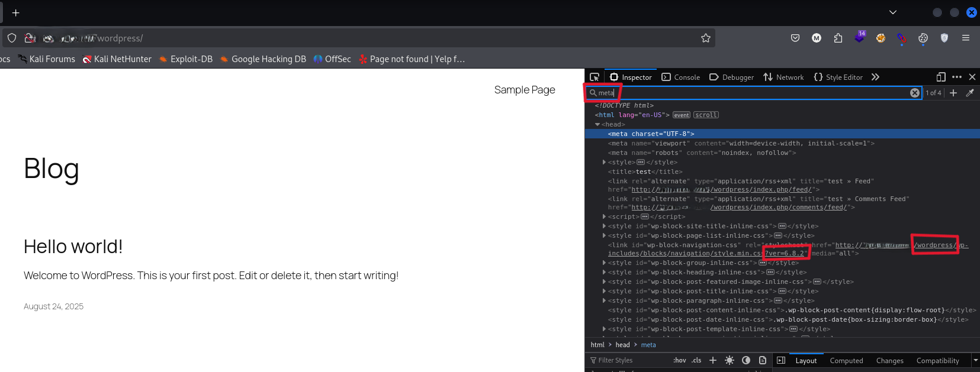980x372 pixels.
Task: Save page to Pocket
Action: point(795,38)
